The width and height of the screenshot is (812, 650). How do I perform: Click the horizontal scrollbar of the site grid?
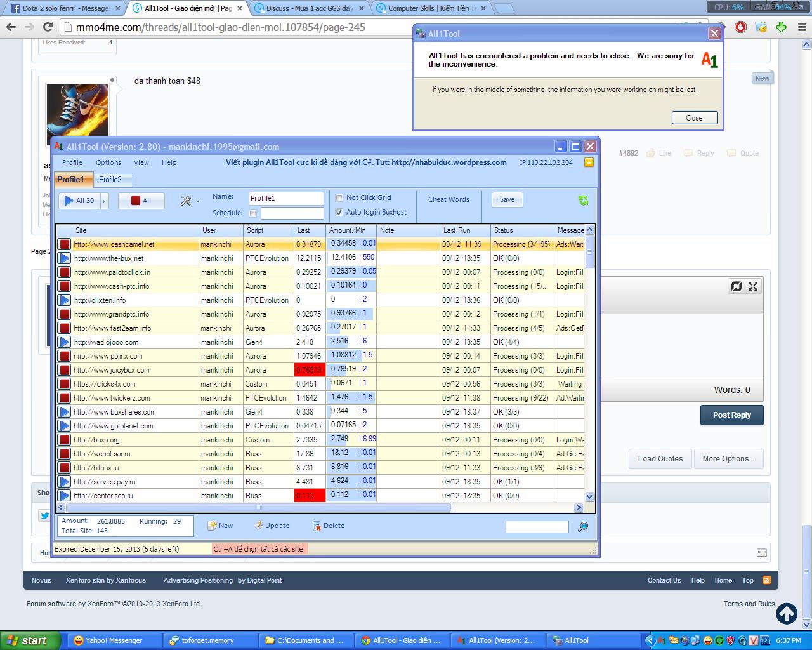coord(259,508)
